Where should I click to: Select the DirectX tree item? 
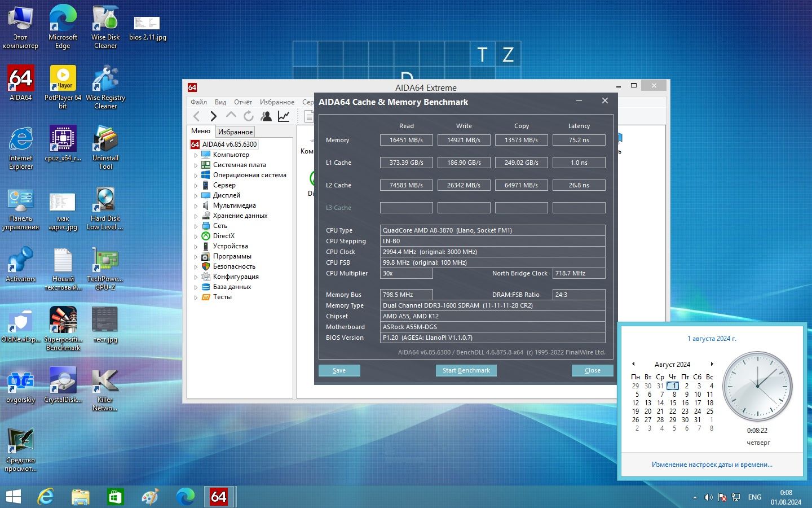click(x=224, y=236)
